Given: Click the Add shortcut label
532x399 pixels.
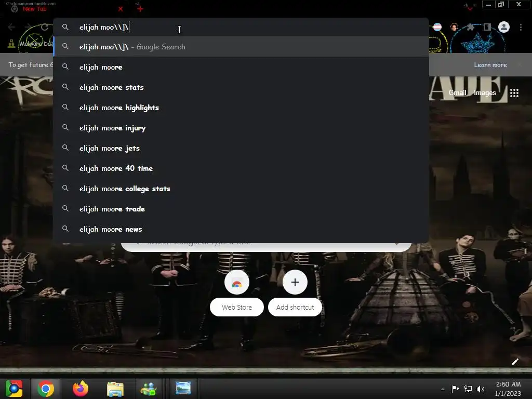Looking at the screenshot, I should pos(295,307).
